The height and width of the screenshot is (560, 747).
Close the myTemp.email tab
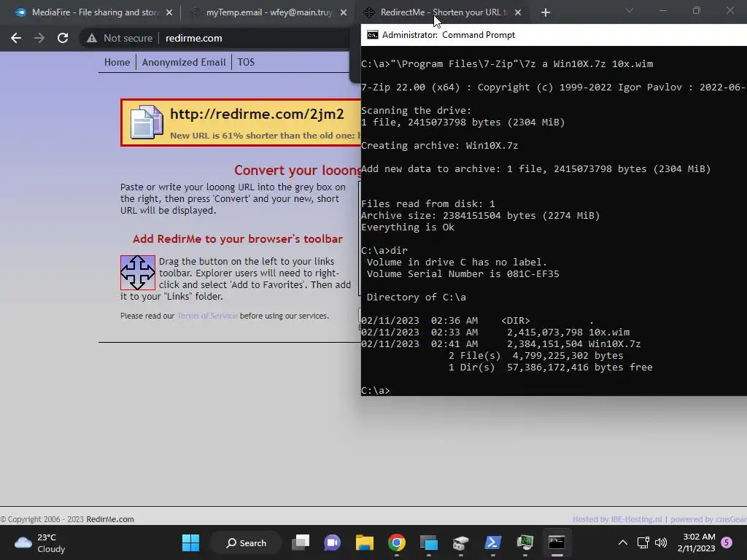coord(344,12)
